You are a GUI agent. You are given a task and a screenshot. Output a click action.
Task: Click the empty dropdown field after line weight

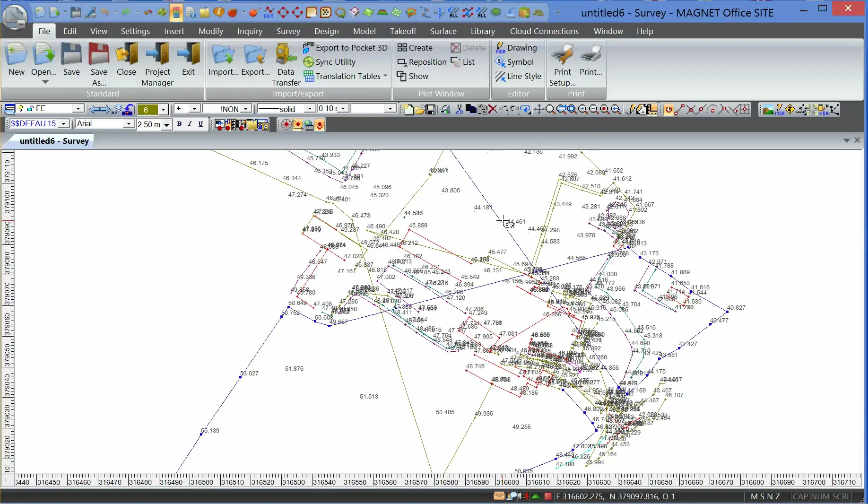(x=373, y=109)
